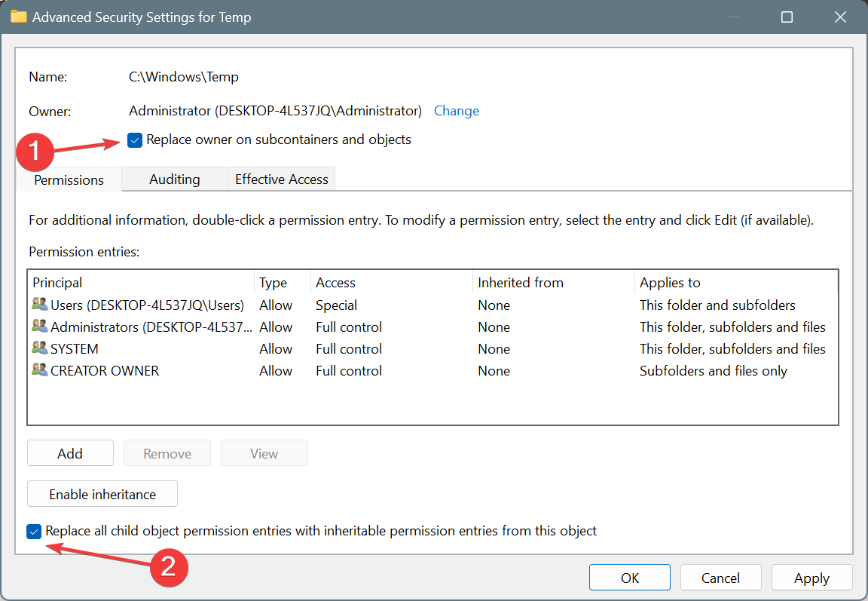
Task: Click the CREATOR OWNER principal icon
Action: point(39,370)
